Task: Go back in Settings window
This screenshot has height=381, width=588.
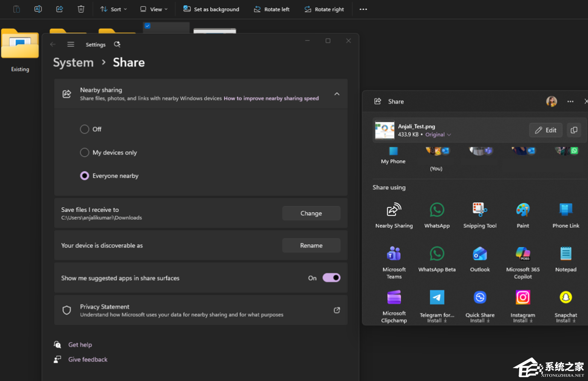Action: (53, 44)
